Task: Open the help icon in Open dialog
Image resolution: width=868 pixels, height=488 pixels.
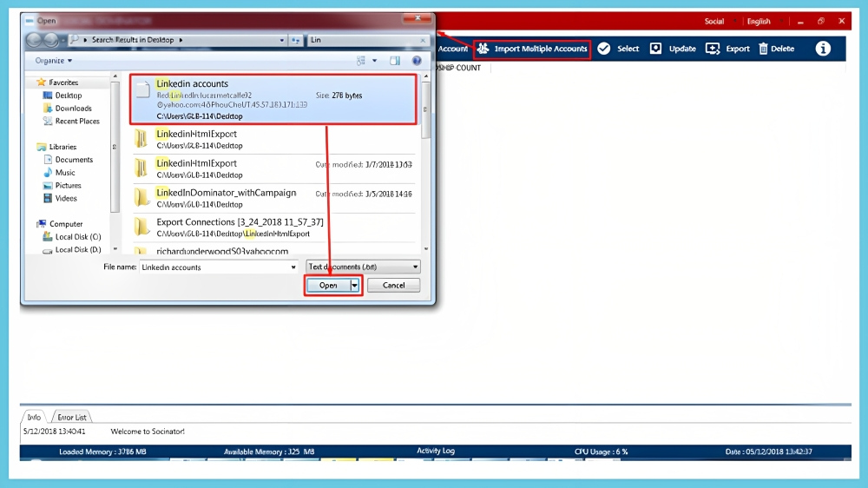Action: (417, 61)
